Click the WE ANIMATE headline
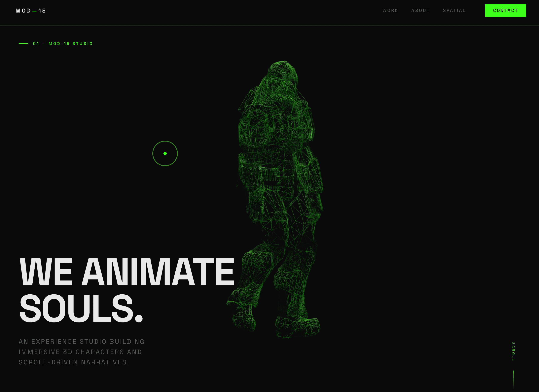This screenshot has height=392, width=539. coord(127,272)
